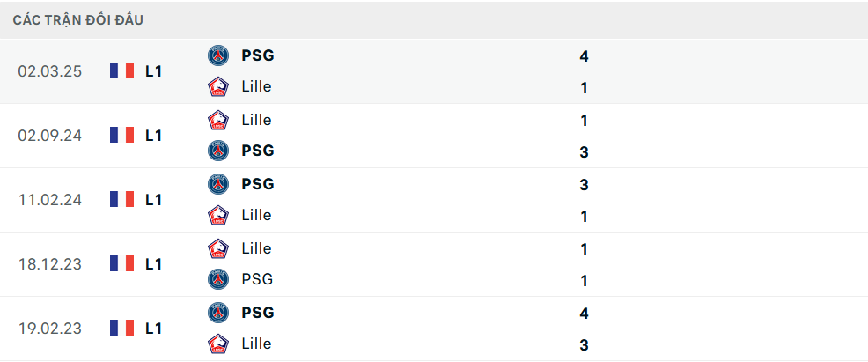Click PSG crest in 02.09.24 match
The width and height of the screenshot is (868, 362).
point(217,151)
